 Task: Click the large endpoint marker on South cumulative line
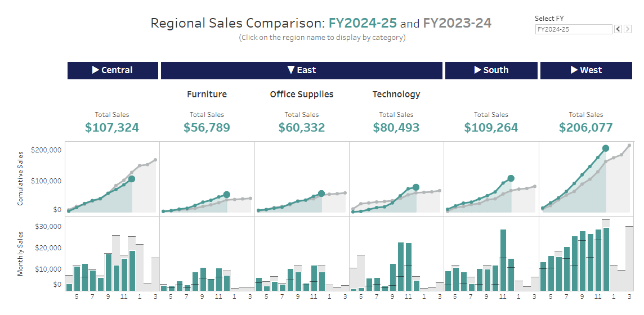(511, 178)
